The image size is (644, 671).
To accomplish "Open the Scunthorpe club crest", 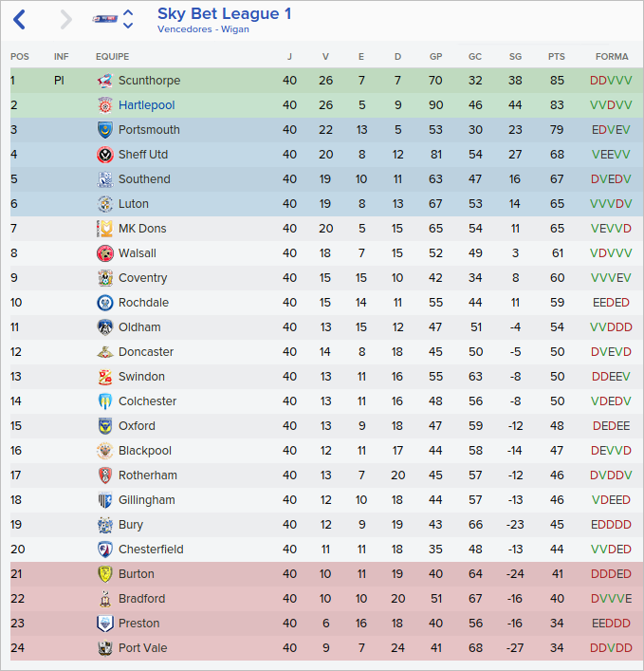I will tap(104, 81).
